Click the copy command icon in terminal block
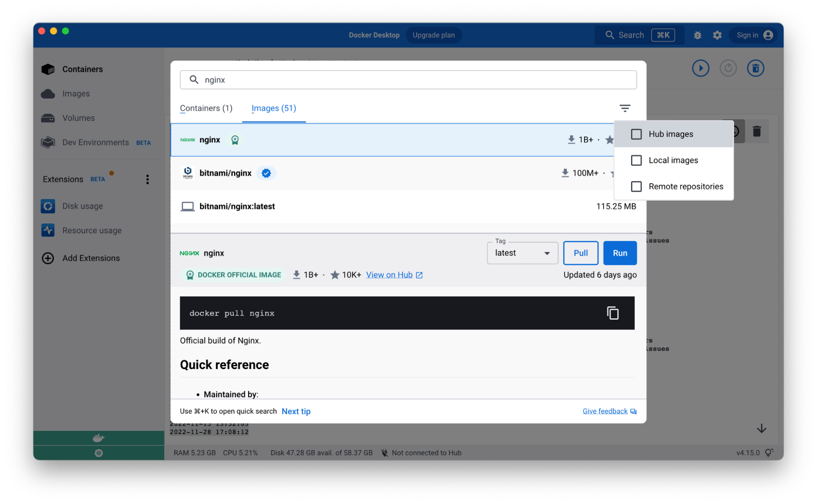 coord(613,313)
